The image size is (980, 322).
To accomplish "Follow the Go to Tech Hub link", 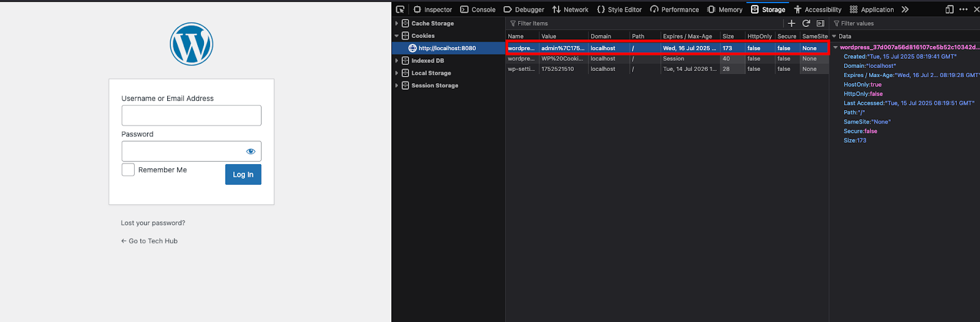I will click(149, 241).
